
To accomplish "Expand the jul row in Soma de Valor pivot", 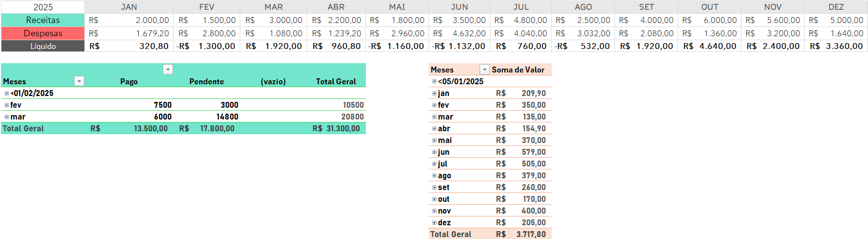I will (x=434, y=164).
